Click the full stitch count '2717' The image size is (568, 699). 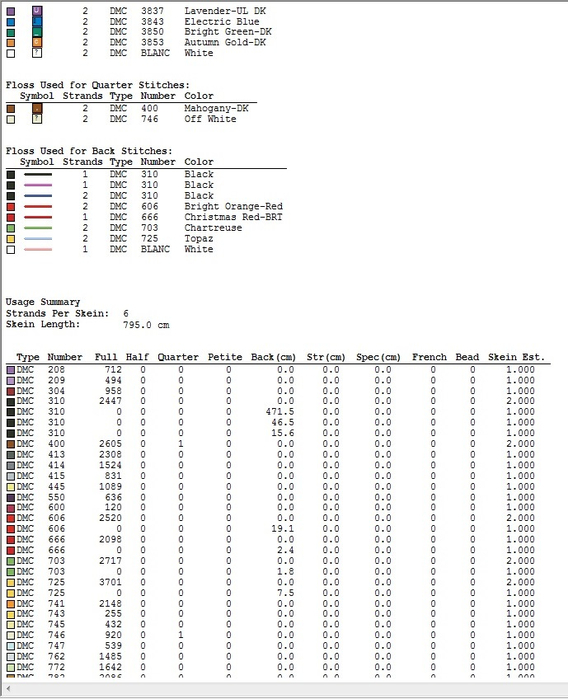(x=110, y=561)
